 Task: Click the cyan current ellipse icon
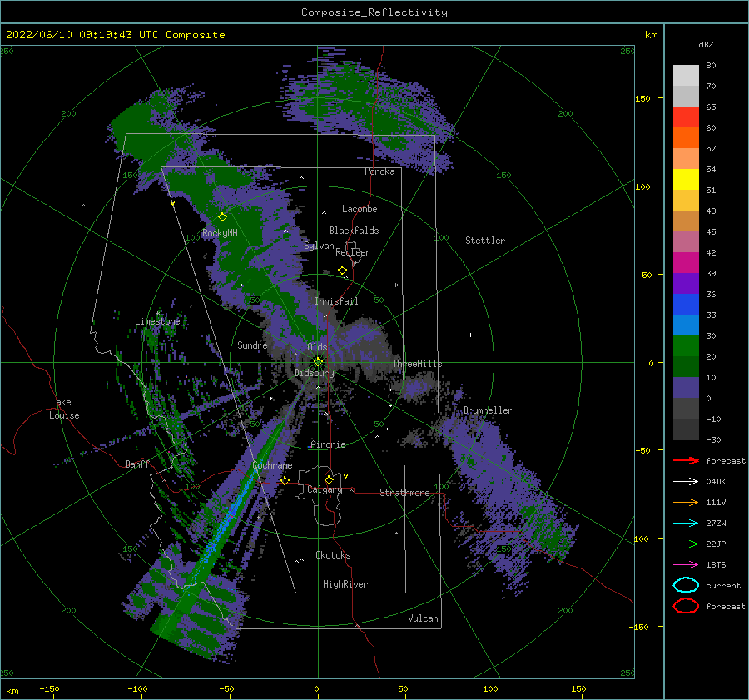point(686,585)
